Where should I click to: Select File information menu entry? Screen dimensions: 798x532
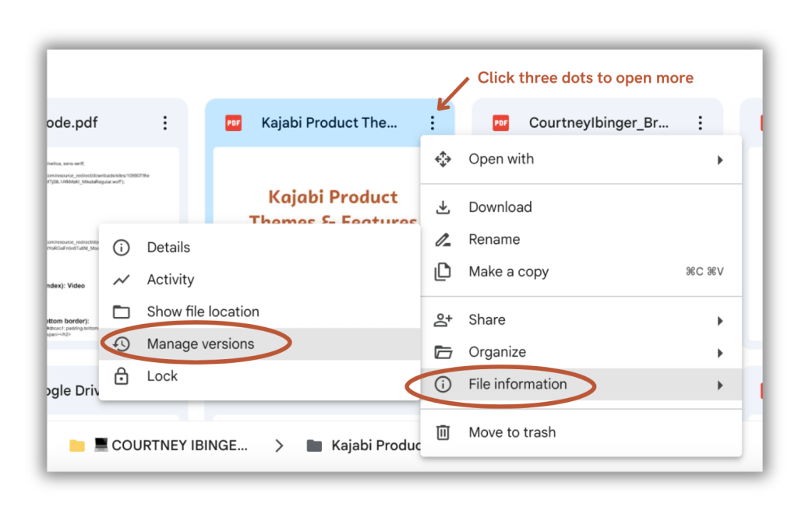pos(581,384)
